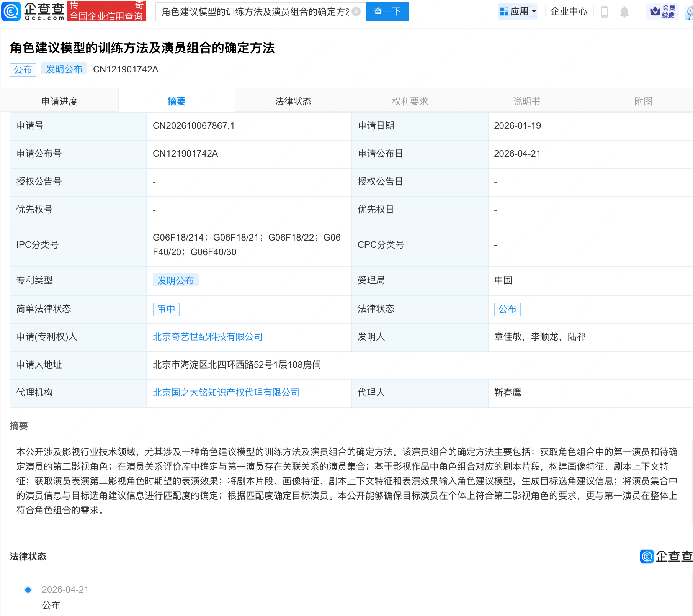Viewport: 693px width, 616px height.
Task: Open applicant 北京奇艺世纪科技有限公司 link
Action: pyautogui.click(x=208, y=337)
